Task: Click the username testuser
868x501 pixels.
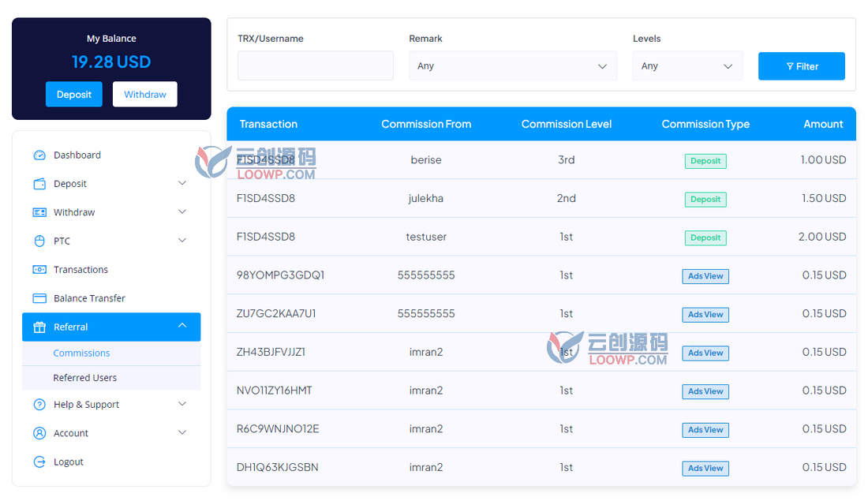Action: (x=426, y=237)
